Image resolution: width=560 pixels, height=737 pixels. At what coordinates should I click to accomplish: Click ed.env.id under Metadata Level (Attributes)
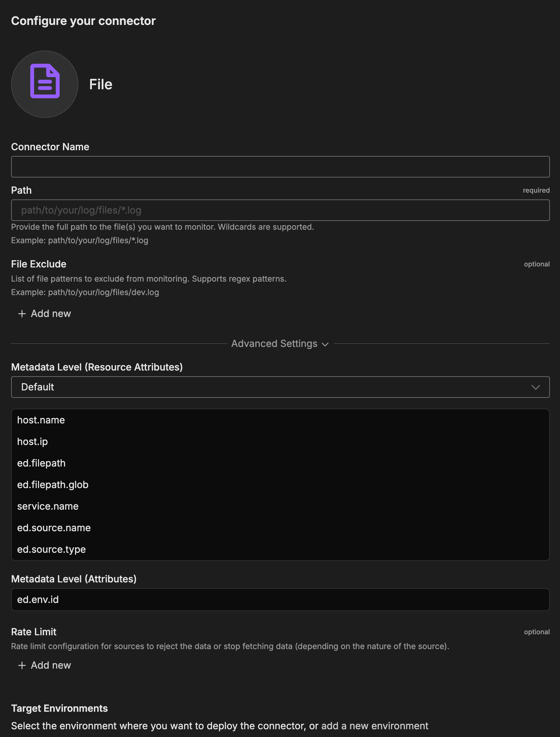click(x=38, y=600)
